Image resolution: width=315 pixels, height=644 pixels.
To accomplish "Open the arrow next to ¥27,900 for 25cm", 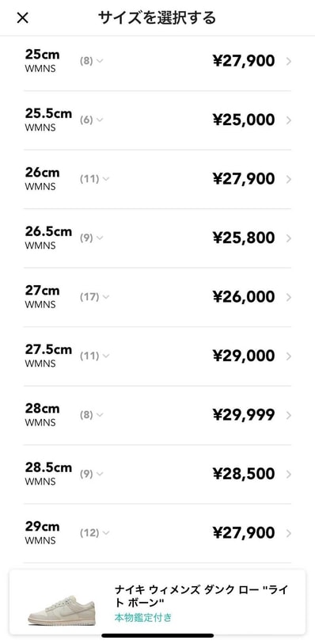I will [x=289, y=61].
